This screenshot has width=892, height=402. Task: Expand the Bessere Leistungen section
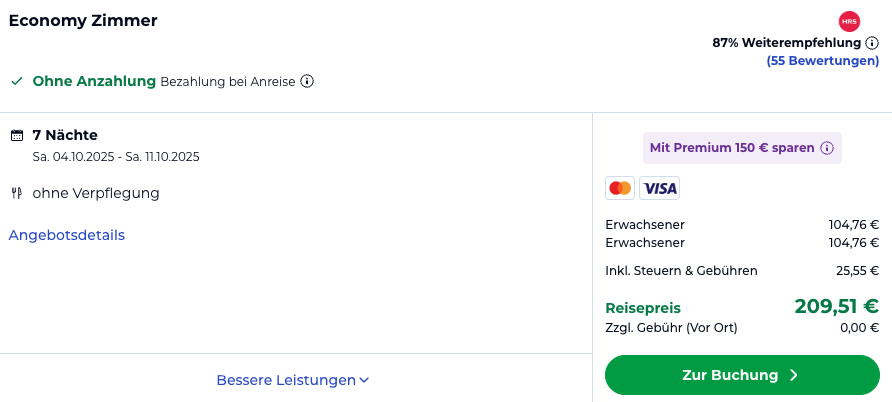(x=286, y=380)
